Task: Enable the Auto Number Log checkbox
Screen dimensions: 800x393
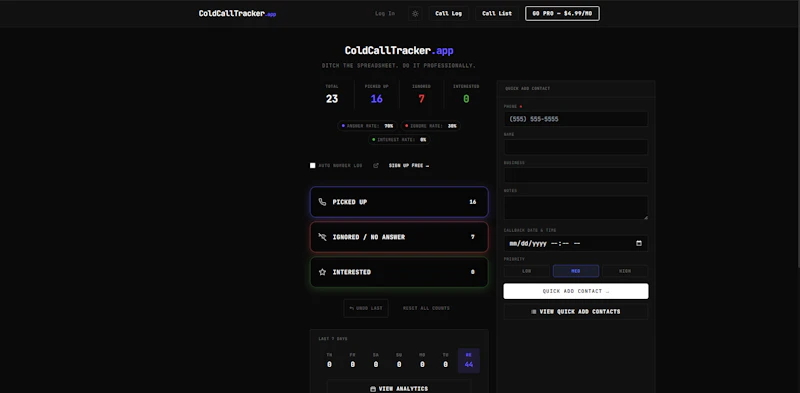Action: (313, 165)
